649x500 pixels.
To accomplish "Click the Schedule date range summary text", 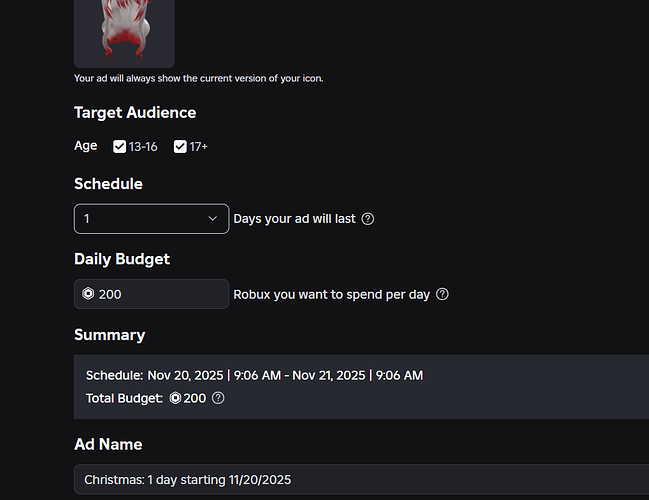I will [x=254, y=375].
